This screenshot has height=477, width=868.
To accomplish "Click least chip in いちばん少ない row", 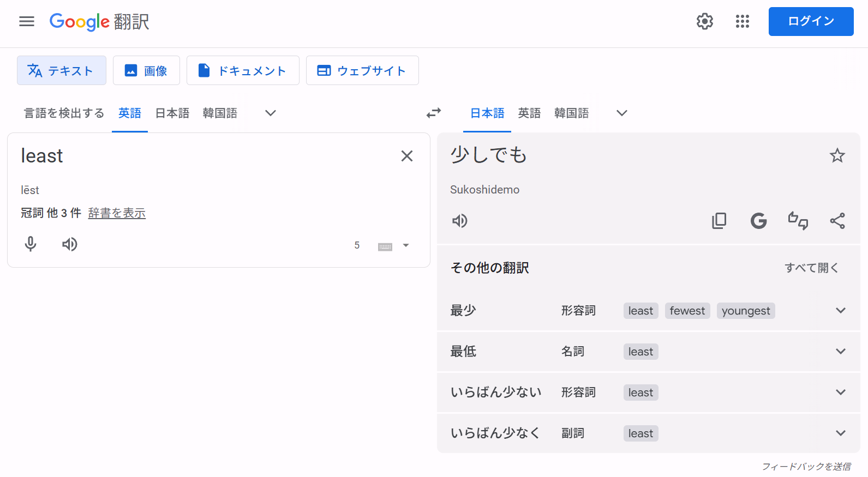I will (640, 393).
